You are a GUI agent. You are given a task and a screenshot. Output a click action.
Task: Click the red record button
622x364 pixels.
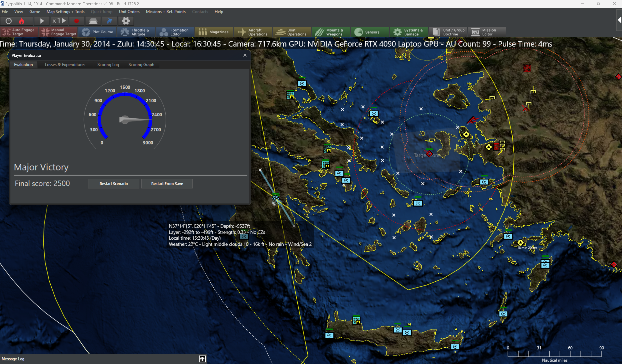(77, 21)
